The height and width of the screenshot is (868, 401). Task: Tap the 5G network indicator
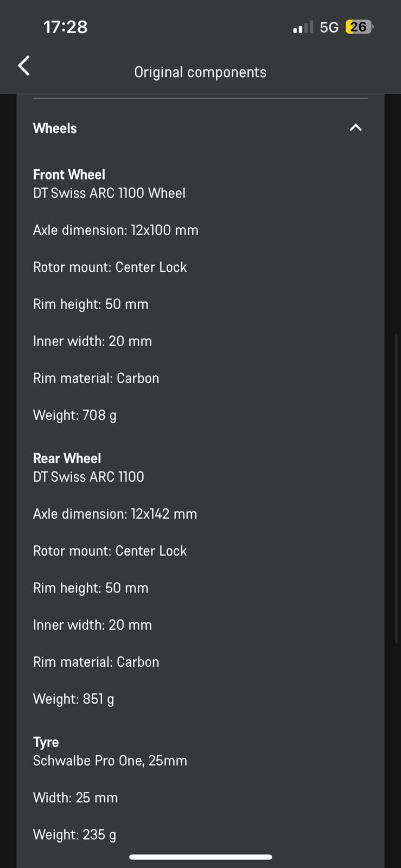329,27
